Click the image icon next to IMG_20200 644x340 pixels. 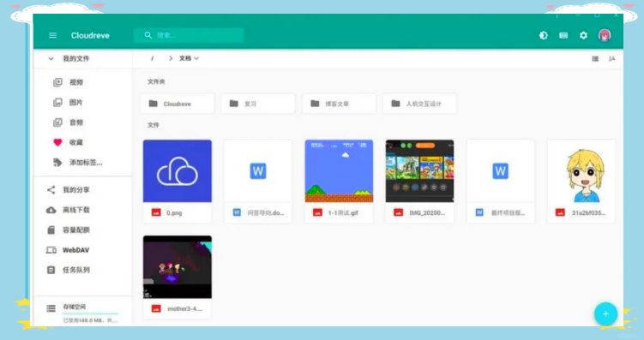398,212
